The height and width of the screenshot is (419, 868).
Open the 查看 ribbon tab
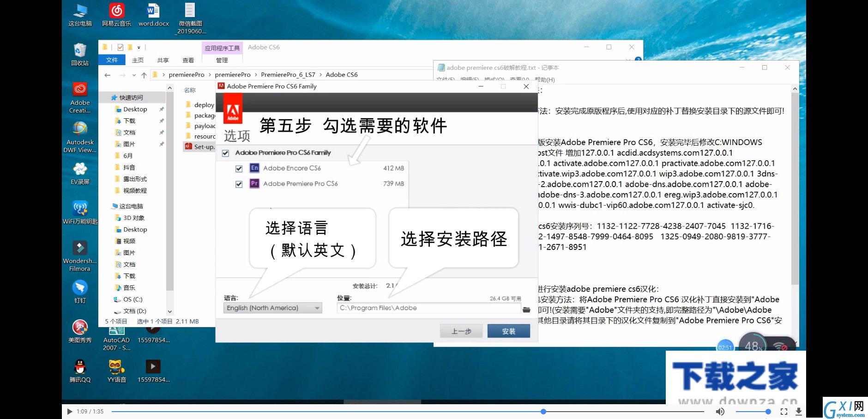tap(188, 60)
